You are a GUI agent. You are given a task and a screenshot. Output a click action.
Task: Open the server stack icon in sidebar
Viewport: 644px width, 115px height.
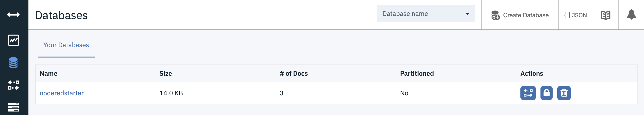pyautogui.click(x=14, y=107)
